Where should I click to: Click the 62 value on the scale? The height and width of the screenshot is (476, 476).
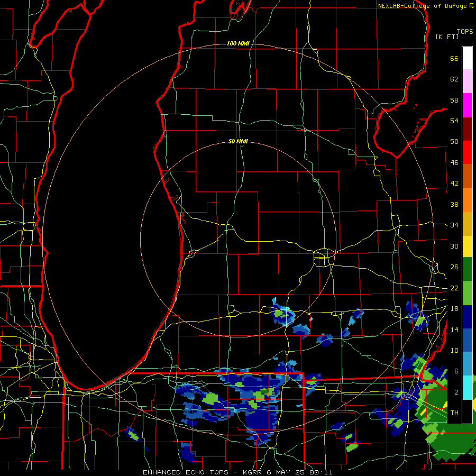click(454, 79)
